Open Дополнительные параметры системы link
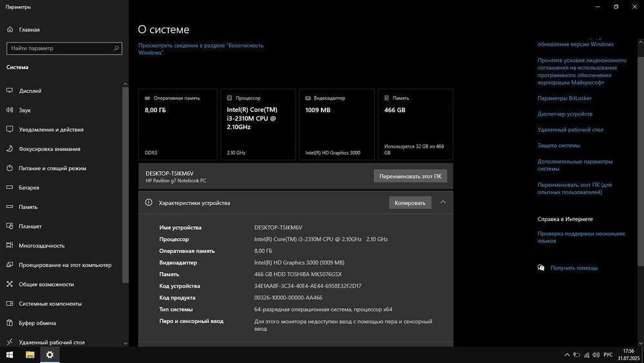This screenshot has width=644, height=363. coord(575,165)
